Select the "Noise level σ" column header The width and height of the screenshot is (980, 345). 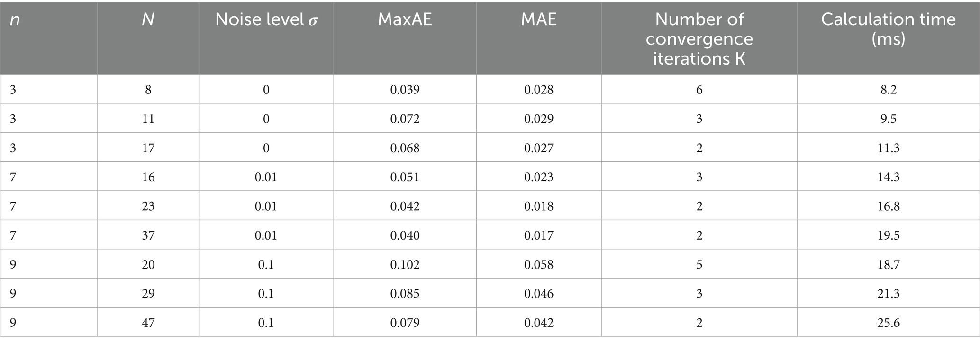tap(266, 19)
